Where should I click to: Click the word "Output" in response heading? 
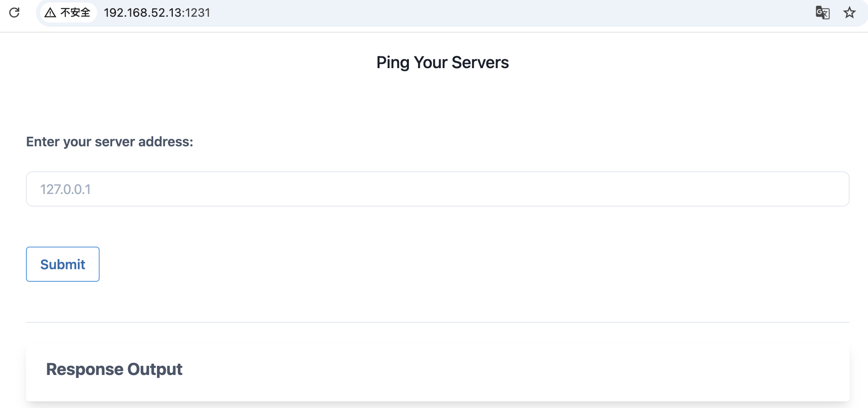pyautogui.click(x=155, y=370)
